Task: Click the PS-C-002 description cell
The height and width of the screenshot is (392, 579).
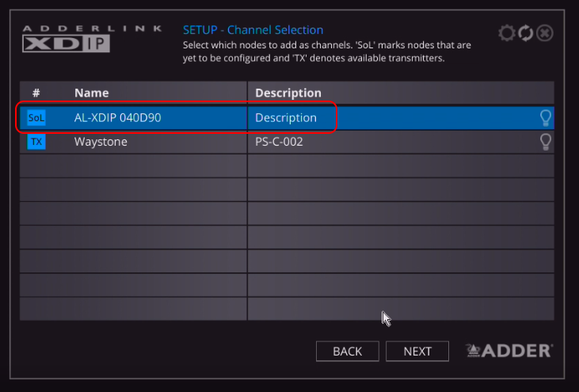Action: [x=279, y=142]
